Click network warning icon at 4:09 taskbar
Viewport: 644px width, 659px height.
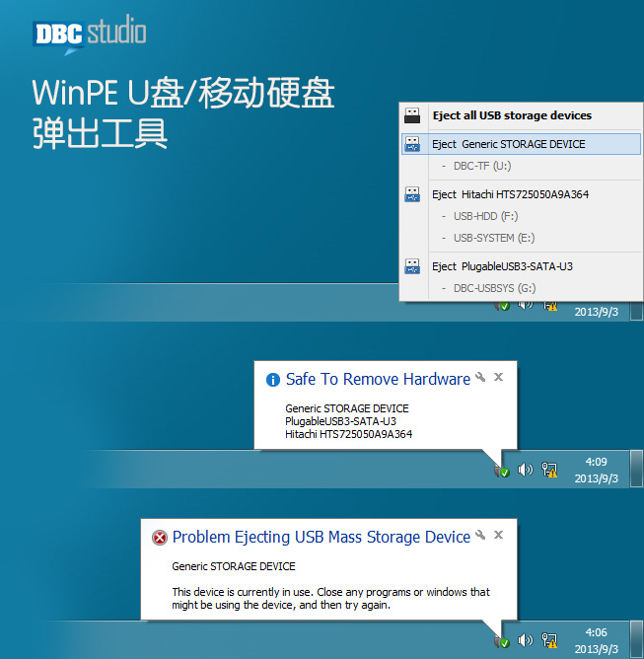click(x=549, y=470)
